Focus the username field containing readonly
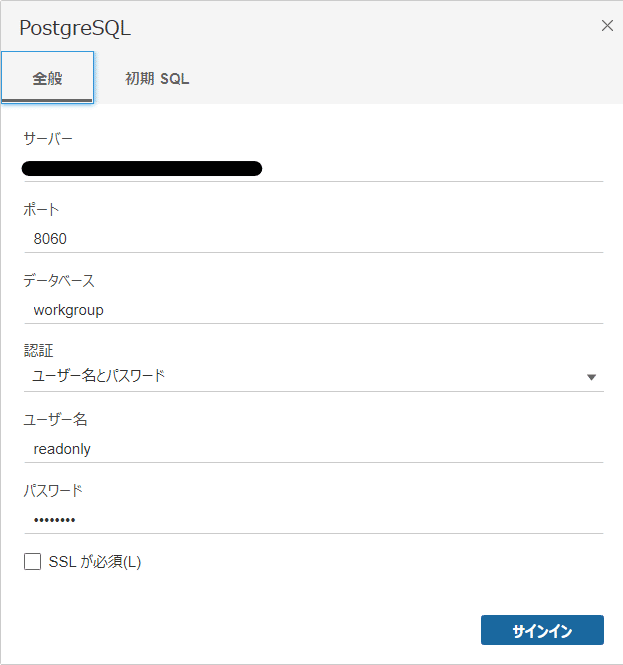Screen dimensions: 623x665 pos(312,449)
